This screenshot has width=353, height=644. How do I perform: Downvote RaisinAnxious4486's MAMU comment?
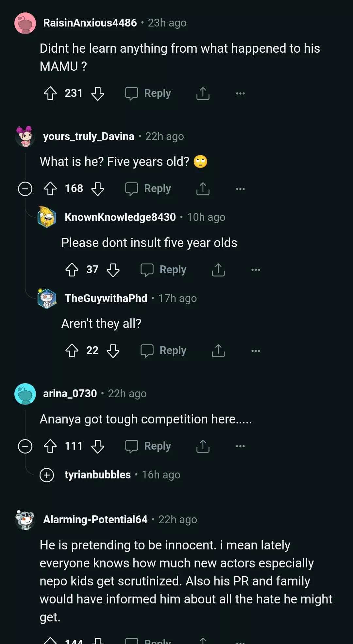(x=97, y=93)
